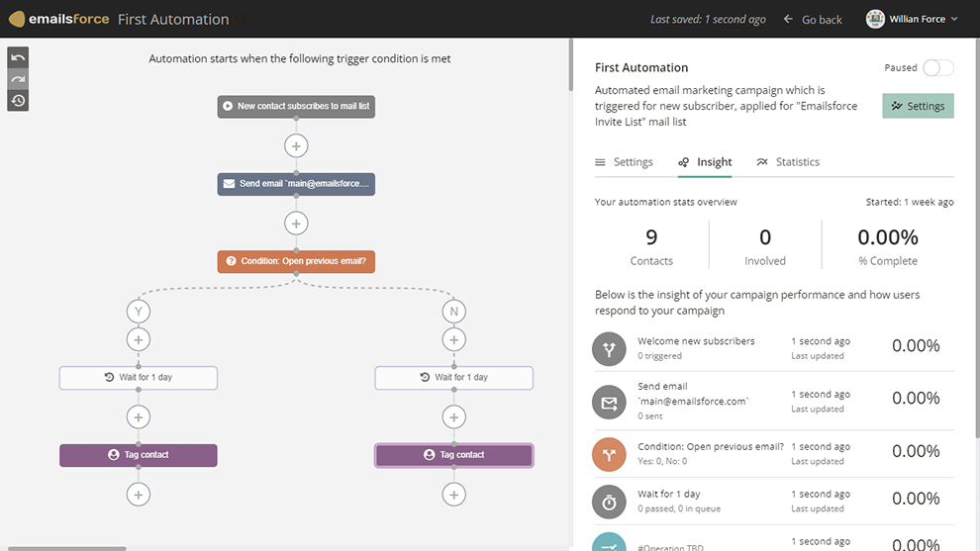Click the orange Condition insight icon
Viewport: 980px width, 551px height.
tap(609, 453)
